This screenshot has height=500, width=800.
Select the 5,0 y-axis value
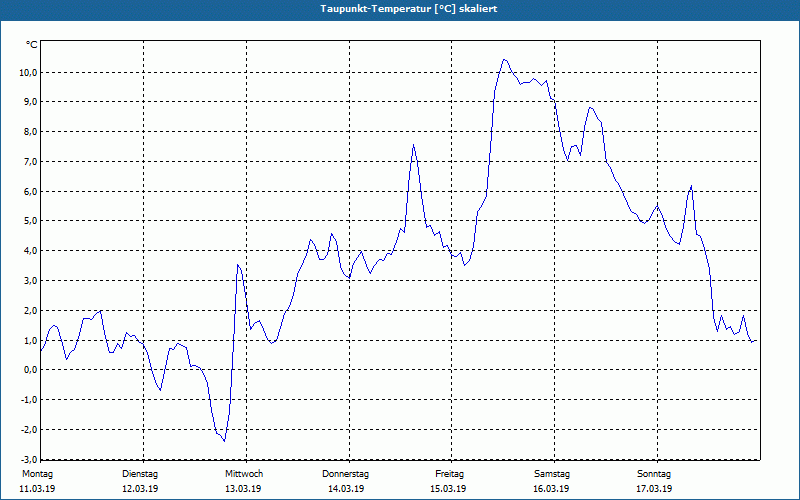tap(30, 221)
